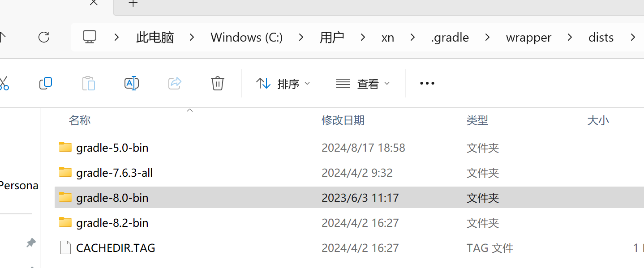Click the Refresh icon
The height and width of the screenshot is (268, 644).
pyautogui.click(x=44, y=37)
